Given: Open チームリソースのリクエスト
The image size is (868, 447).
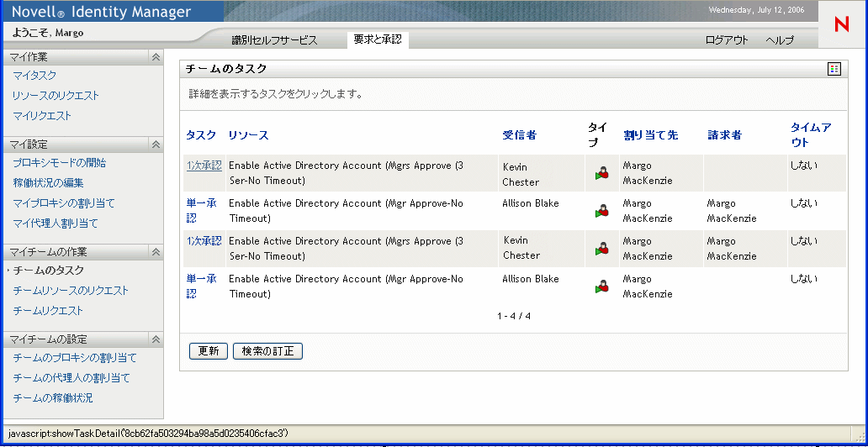Looking at the screenshot, I should pyautogui.click(x=71, y=291).
